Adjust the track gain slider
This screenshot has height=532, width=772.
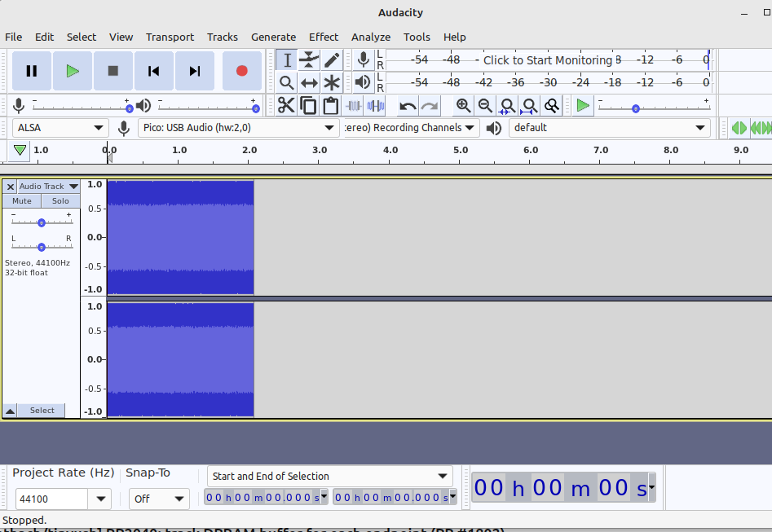click(x=41, y=221)
